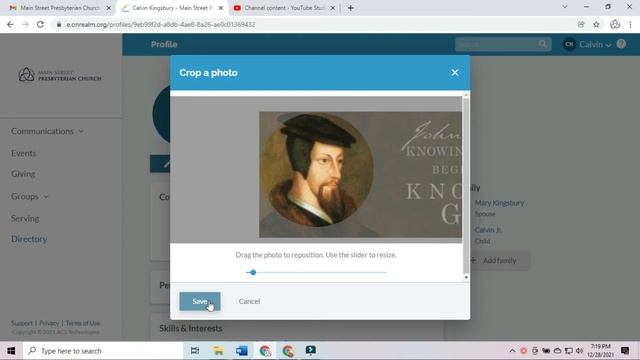640x360 pixels.
Task: Show hidden system tray icons
Action: click(x=512, y=351)
